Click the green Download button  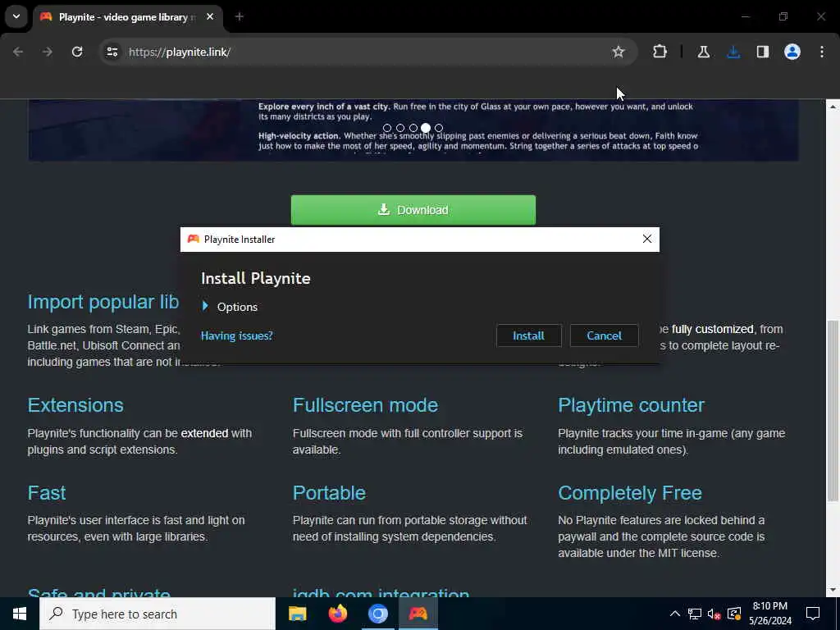pyautogui.click(x=413, y=210)
